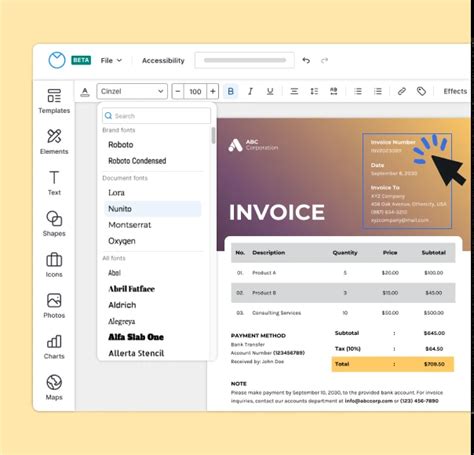
Task: Select the Roboto font
Action: pyautogui.click(x=121, y=145)
